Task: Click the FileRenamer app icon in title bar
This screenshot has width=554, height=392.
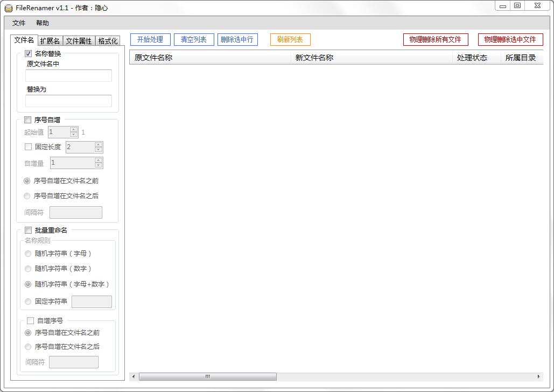Action: point(9,8)
